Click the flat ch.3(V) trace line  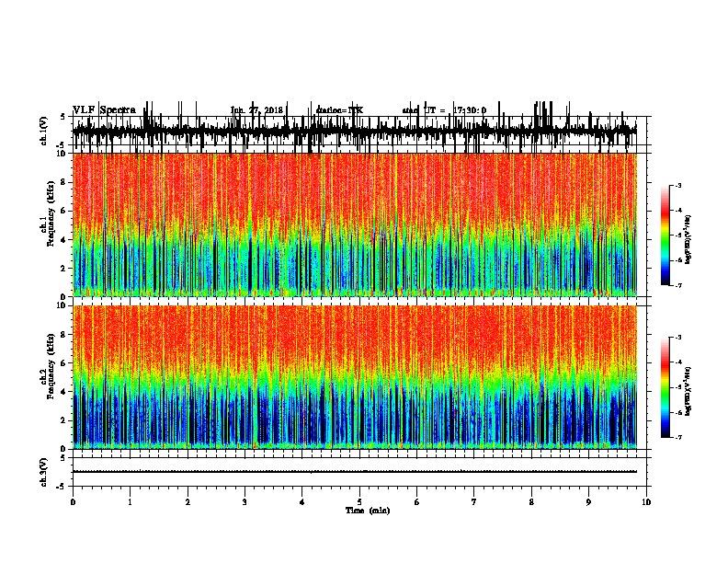[x=355, y=472]
